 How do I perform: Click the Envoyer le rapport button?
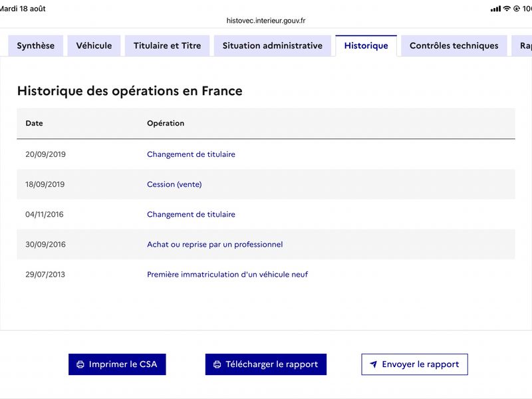pyautogui.click(x=414, y=364)
